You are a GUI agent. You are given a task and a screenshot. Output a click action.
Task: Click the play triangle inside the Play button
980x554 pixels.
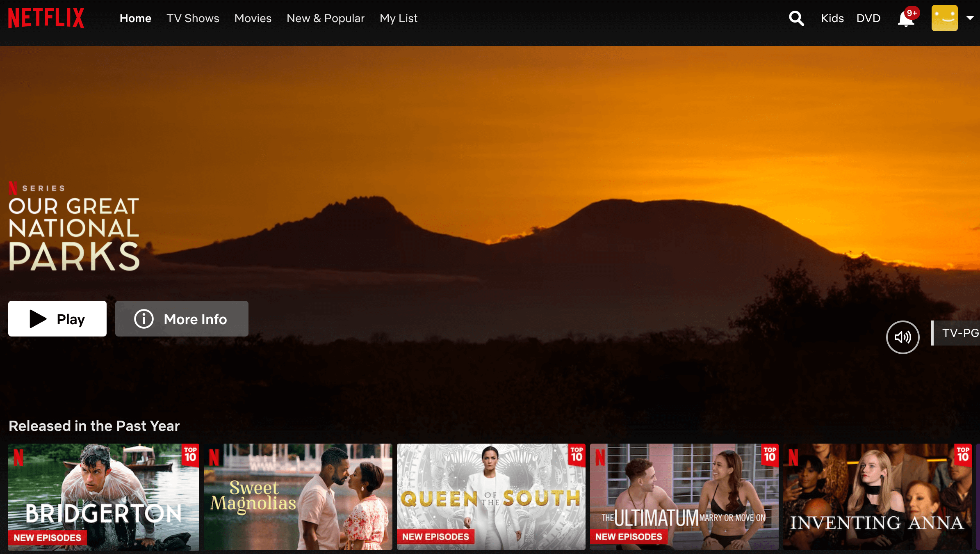tap(38, 319)
